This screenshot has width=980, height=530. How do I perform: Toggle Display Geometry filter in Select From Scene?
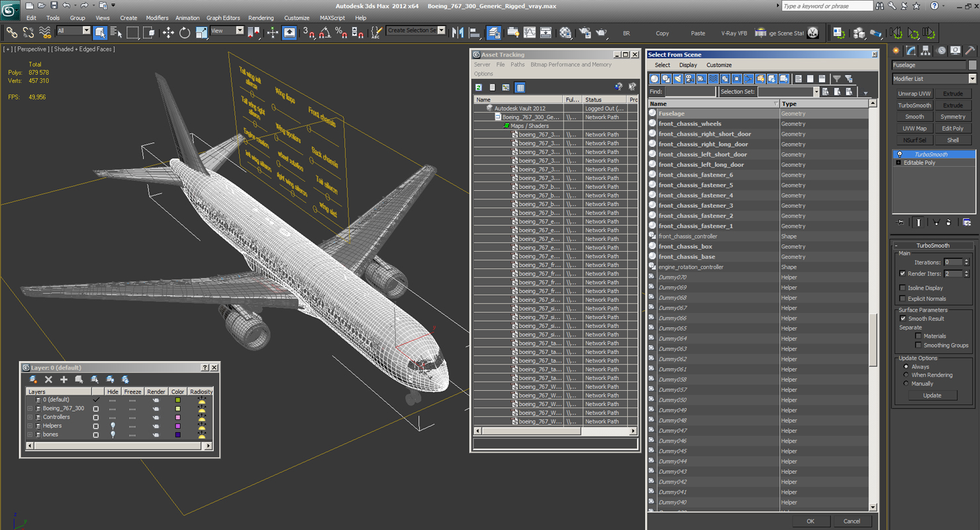(655, 79)
